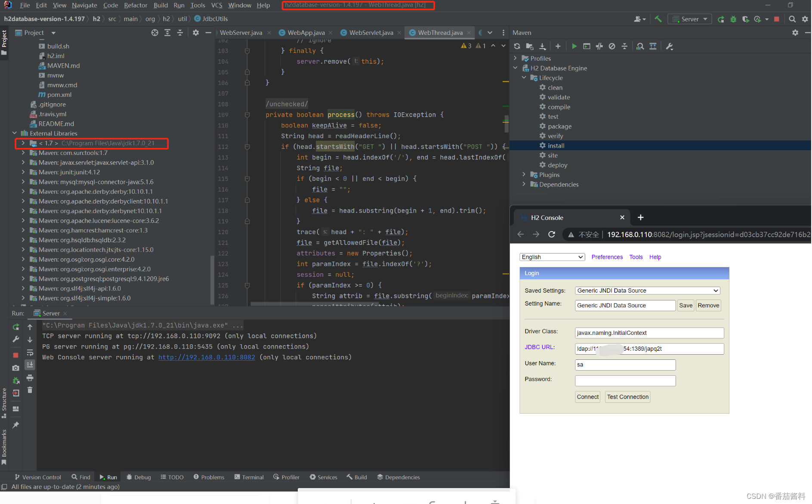Open the Maven settings wrench icon
Viewport: 812px width, 504px height.
(x=669, y=46)
